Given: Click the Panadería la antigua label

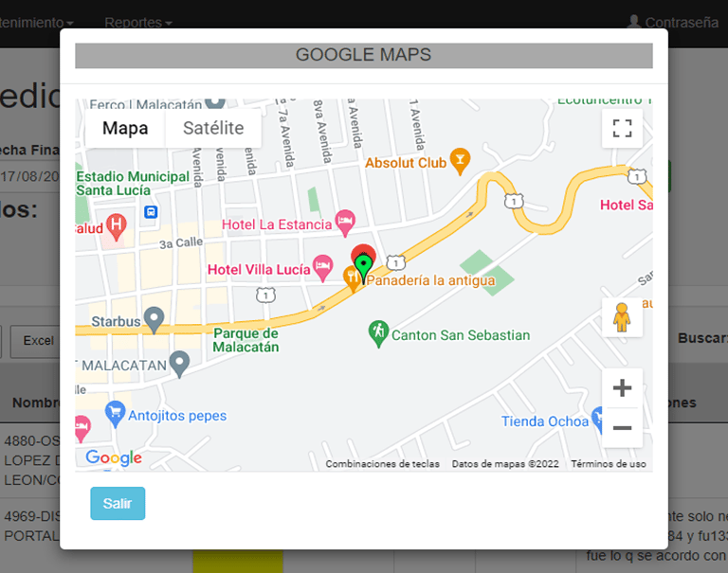Looking at the screenshot, I should [430, 280].
